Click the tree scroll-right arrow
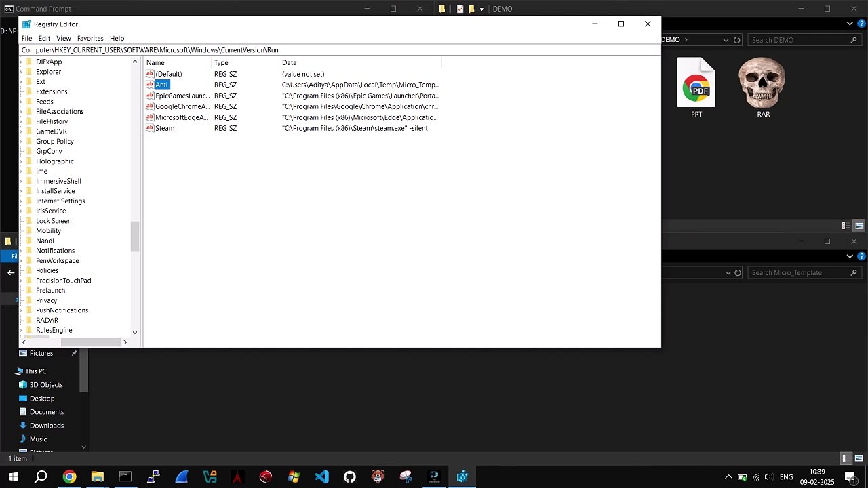868x488 pixels. coord(125,342)
